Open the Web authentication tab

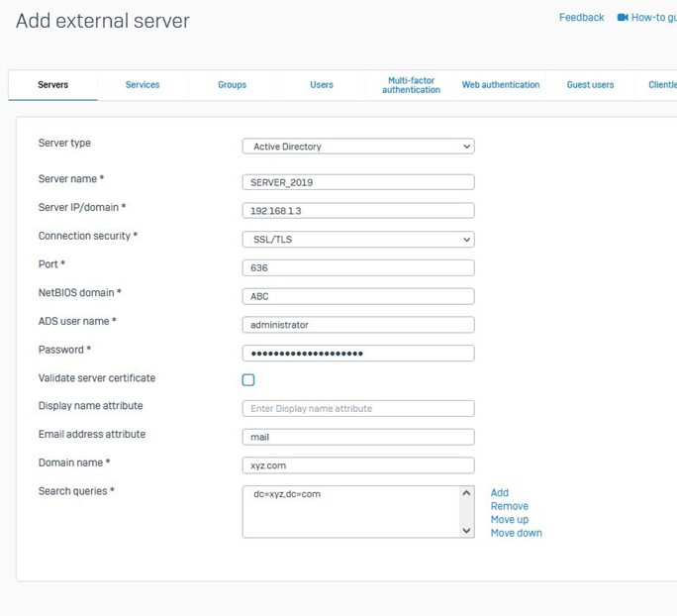[501, 85]
